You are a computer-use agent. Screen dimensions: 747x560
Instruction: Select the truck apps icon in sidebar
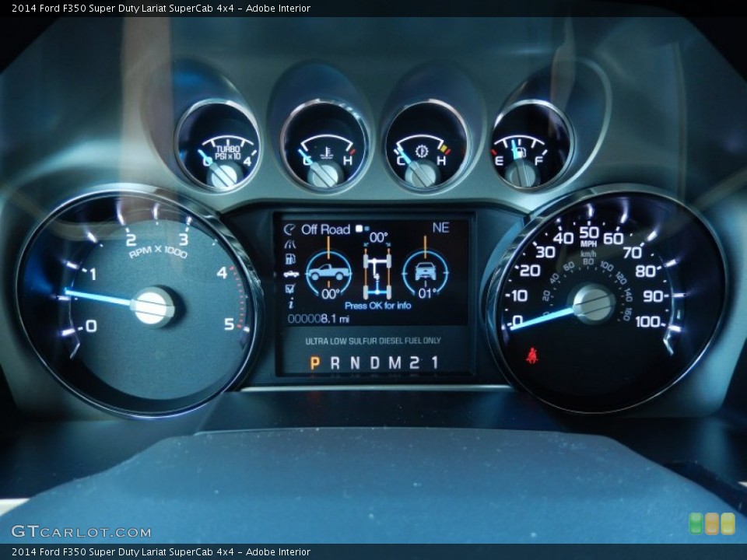[290, 274]
